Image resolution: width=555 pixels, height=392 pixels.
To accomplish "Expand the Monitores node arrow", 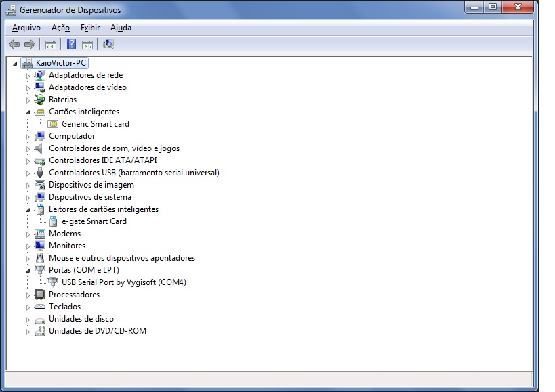I will pos(28,246).
